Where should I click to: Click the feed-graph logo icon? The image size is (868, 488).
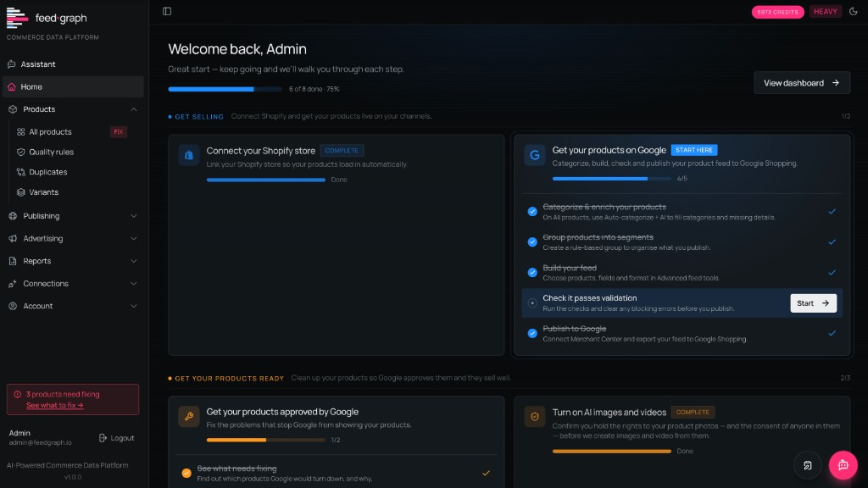tap(17, 18)
